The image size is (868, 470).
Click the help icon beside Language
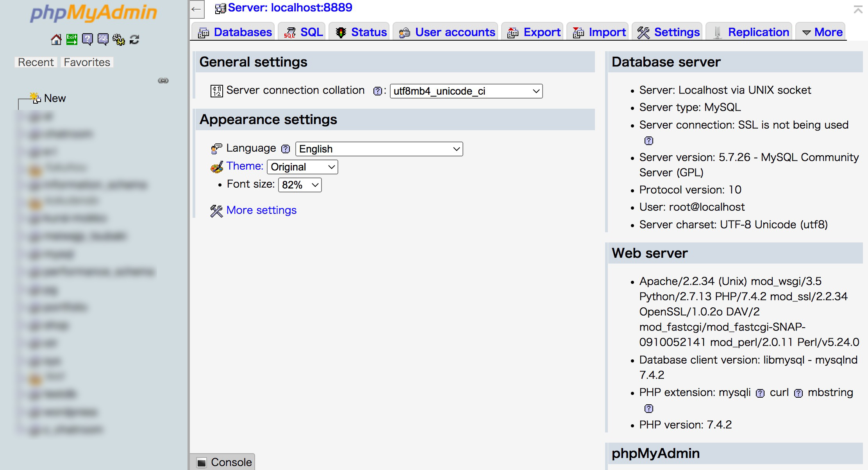tap(286, 149)
